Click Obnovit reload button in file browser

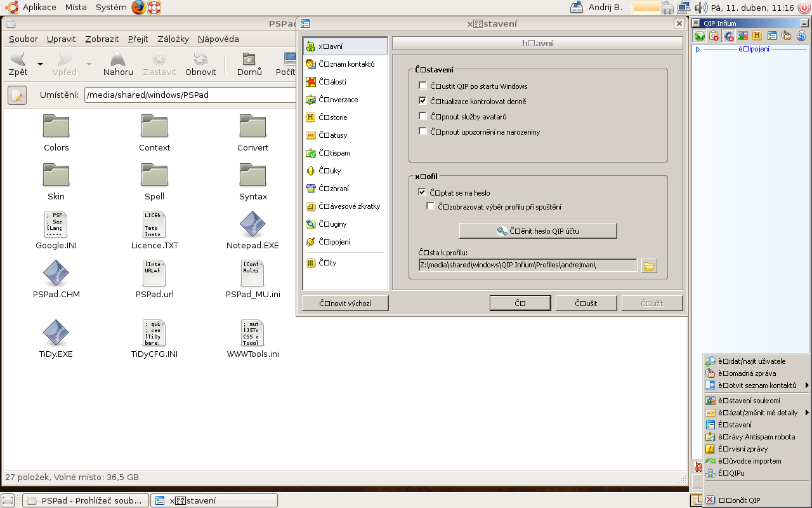(200, 63)
